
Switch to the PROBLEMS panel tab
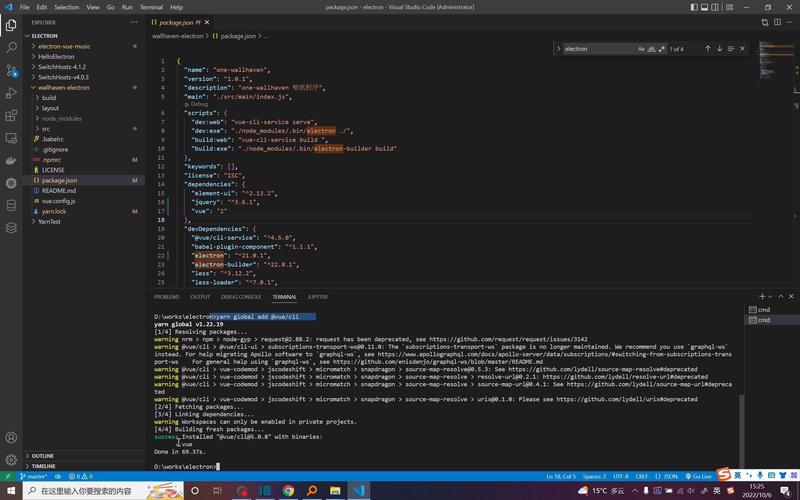tap(166, 296)
